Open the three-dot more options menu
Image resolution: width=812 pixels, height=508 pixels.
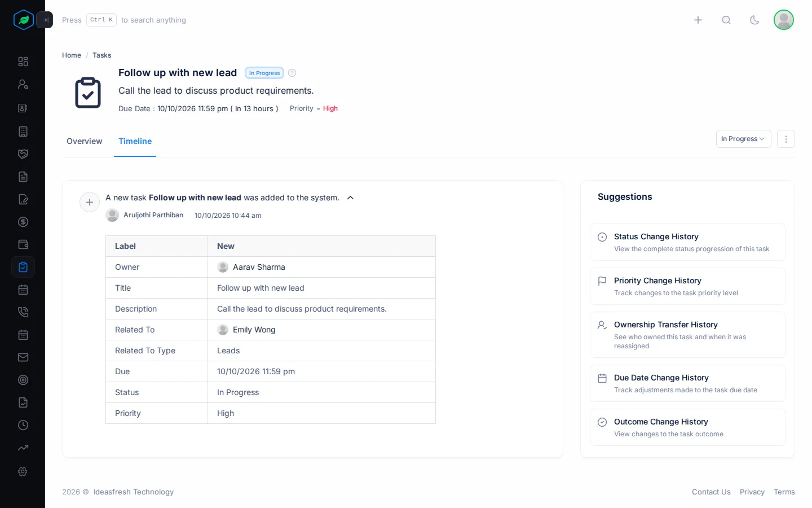point(786,139)
